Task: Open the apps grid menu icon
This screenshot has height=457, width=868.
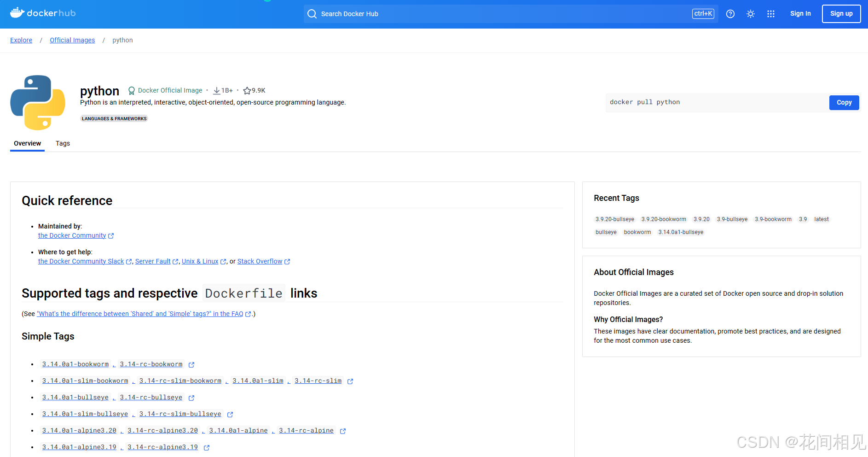Action: 770,14
